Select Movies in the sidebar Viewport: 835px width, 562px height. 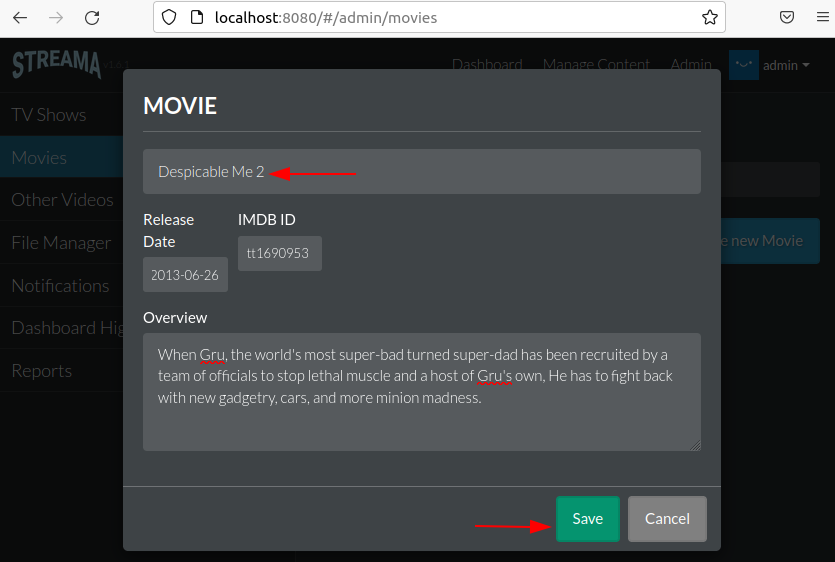click(61, 157)
